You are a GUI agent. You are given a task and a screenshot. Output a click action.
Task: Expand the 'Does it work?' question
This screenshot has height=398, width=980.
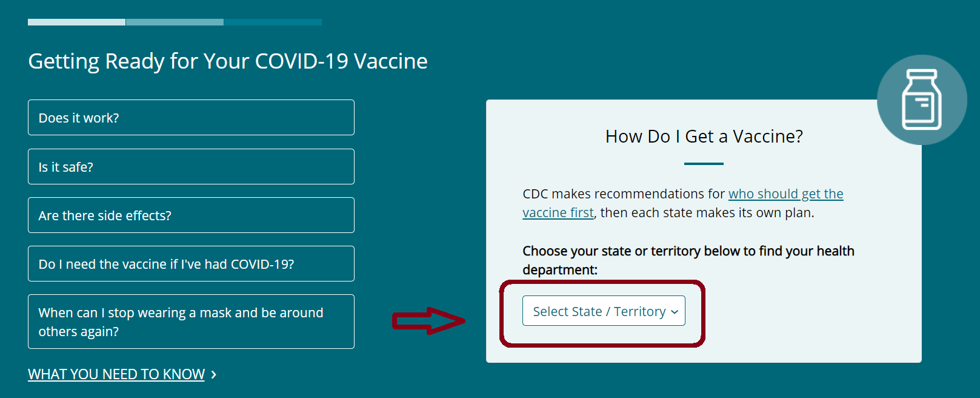pyautogui.click(x=191, y=118)
